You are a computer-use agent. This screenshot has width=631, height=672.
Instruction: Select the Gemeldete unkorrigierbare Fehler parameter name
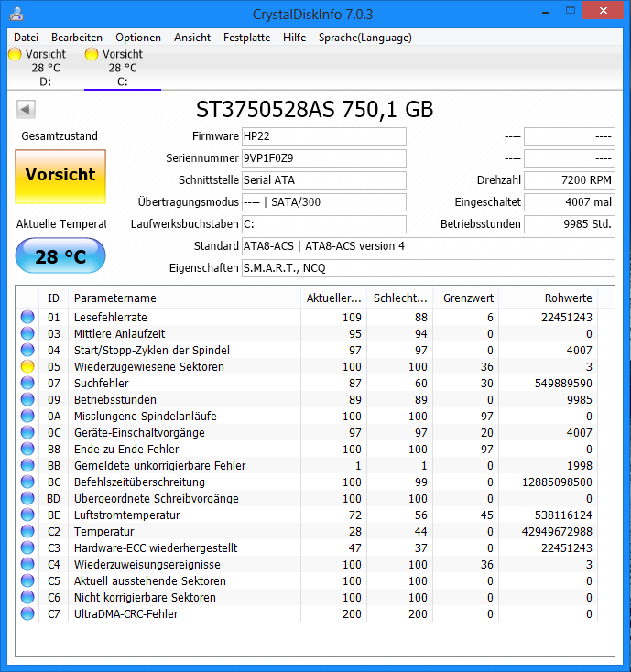[x=160, y=466]
